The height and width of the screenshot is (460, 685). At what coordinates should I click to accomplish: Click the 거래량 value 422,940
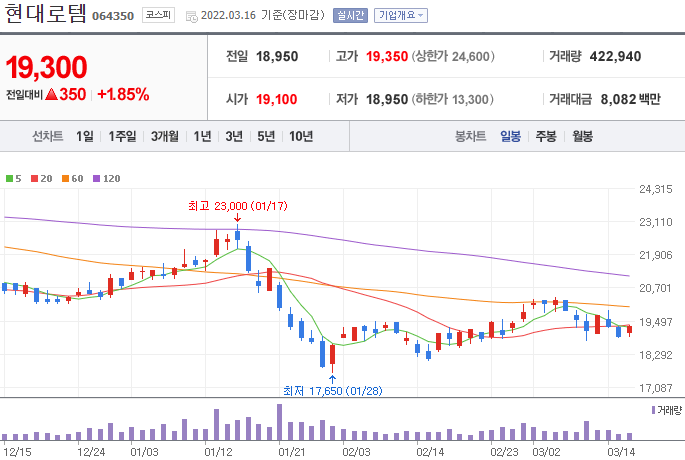[616, 56]
